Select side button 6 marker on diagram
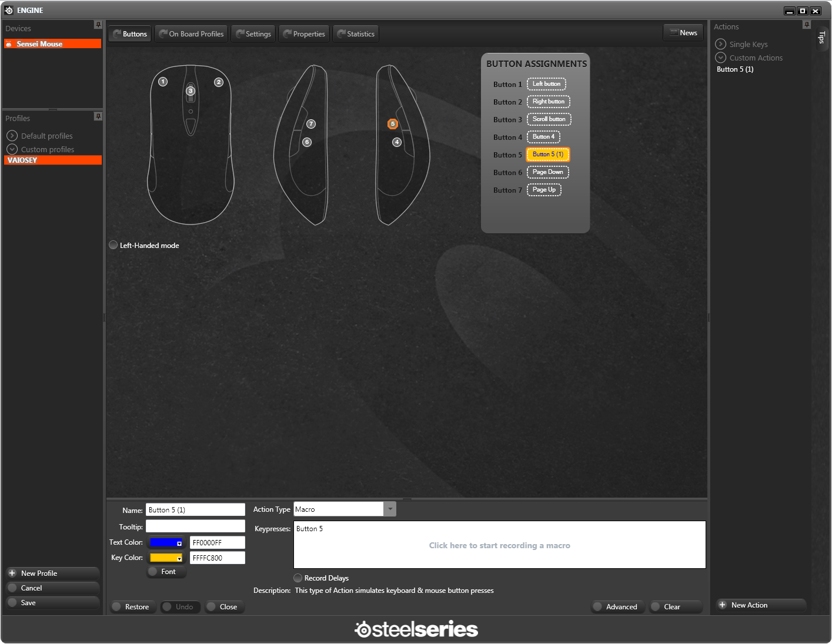The height and width of the screenshot is (644, 832). pos(307,142)
